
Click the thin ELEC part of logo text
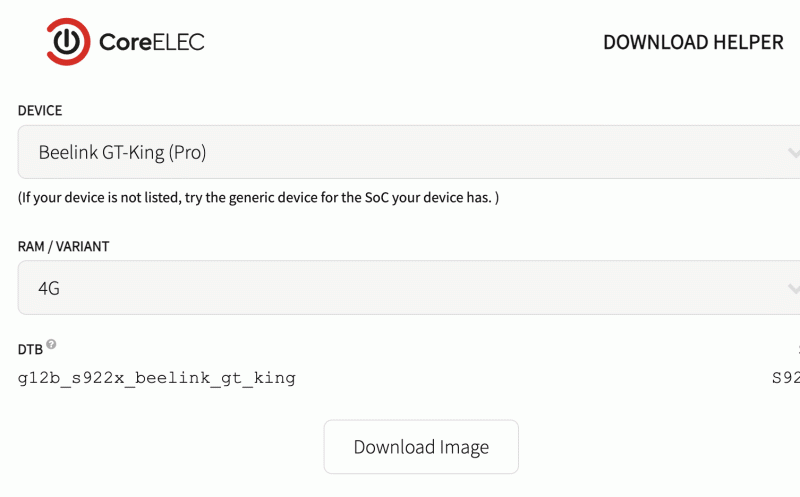pos(178,42)
